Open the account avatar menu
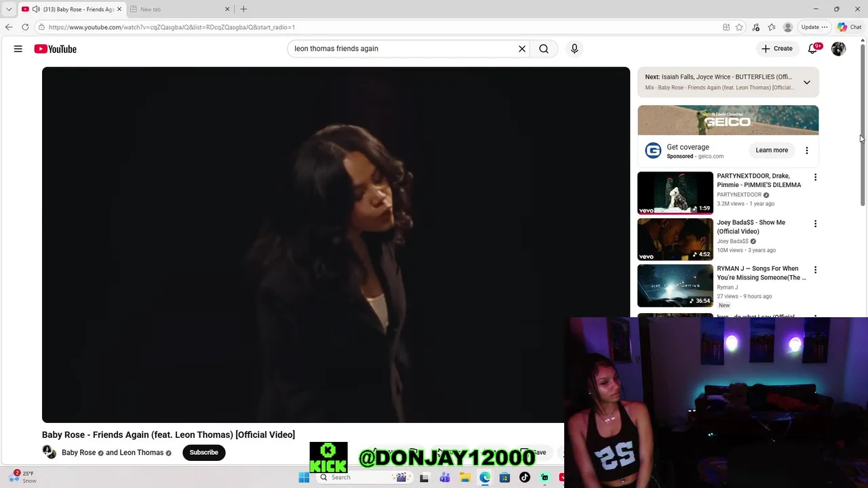 [838, 49]
